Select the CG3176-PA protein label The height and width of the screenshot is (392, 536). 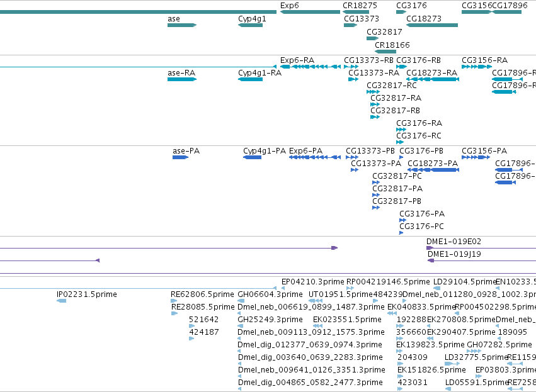pos(422,214)
